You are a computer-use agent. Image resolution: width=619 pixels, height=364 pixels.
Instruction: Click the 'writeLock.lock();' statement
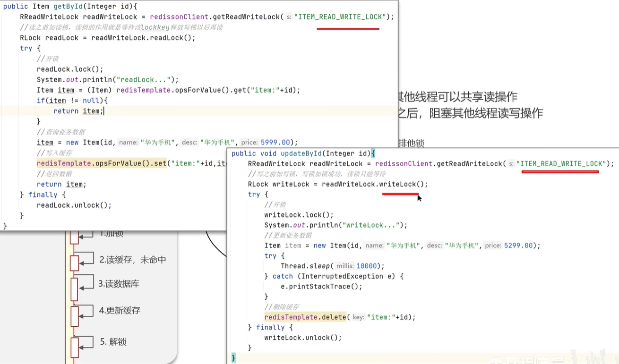pos(299,215)
